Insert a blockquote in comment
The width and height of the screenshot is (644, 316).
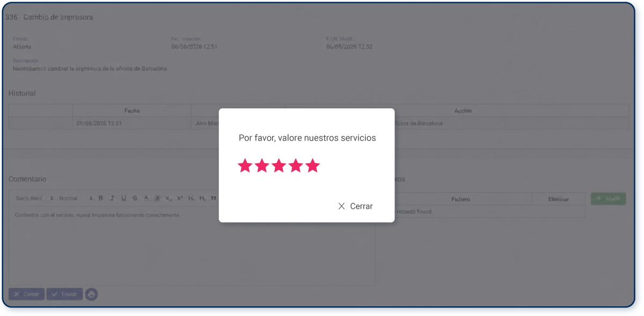(x=214, y=199)
